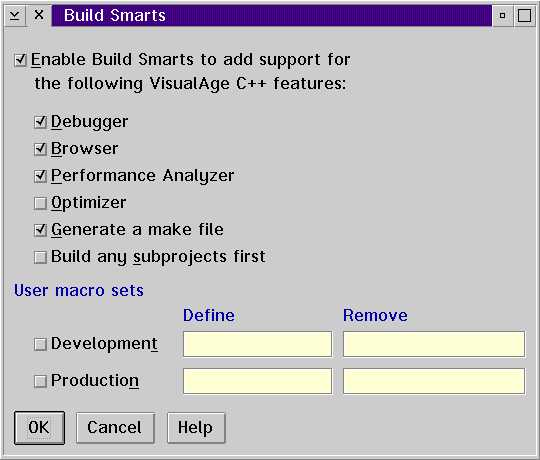Click the Production Define input field
The height and width of the screenshot is (460, 540).
pos(257,381)
